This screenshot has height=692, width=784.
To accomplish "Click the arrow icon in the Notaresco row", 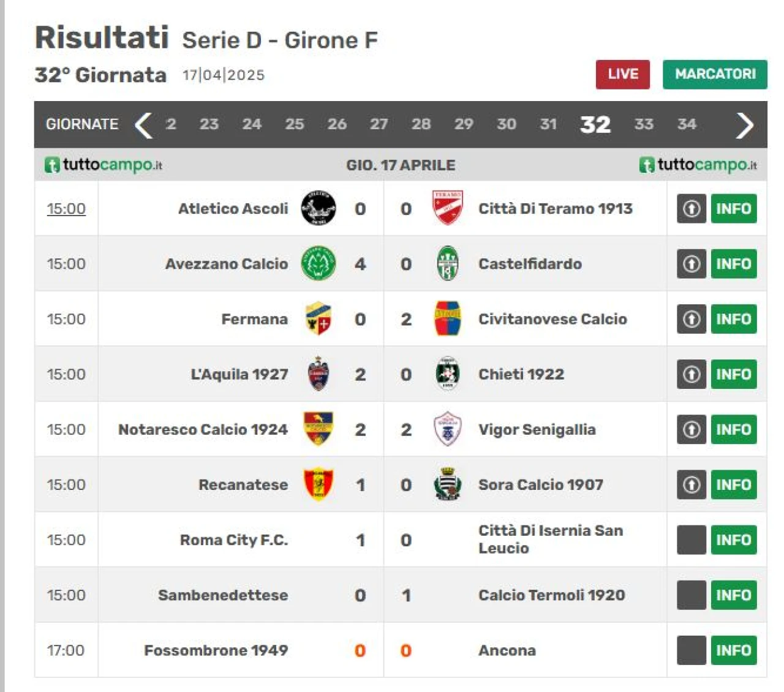I will (692, 429).
